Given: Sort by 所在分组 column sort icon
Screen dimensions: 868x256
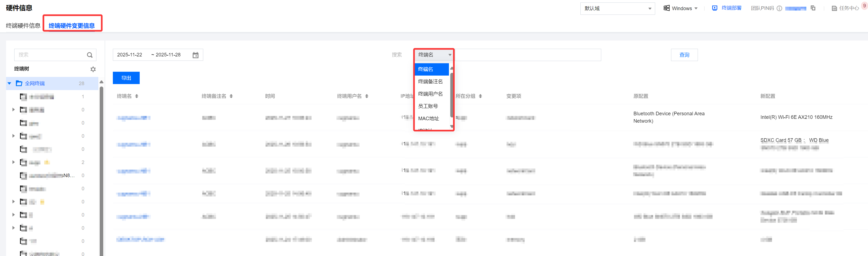Looking at the screenshot, I should tap(480, 96).
